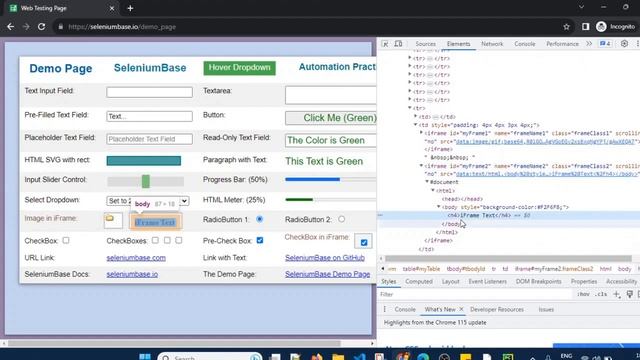Switch to the Network panel
This screenshot has width=640, height=360.
(492, 44)
